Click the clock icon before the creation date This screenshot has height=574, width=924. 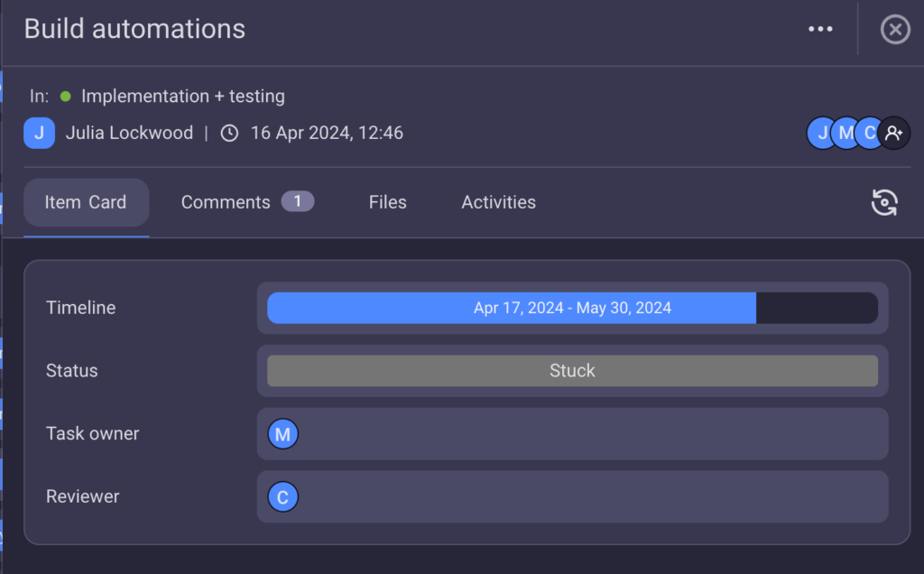tap(230, 134)
